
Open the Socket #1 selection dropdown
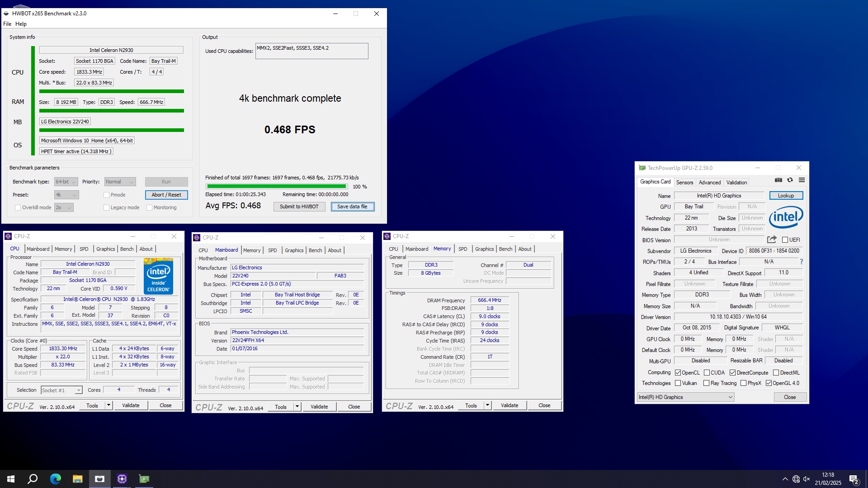[x=61, y=390]
